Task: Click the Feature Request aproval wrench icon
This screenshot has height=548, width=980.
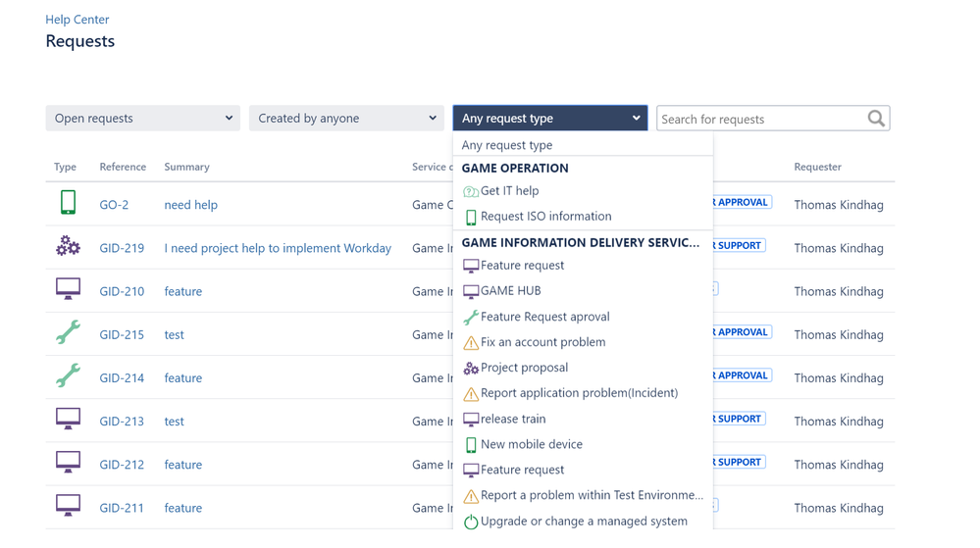Action: click(471, 318)
